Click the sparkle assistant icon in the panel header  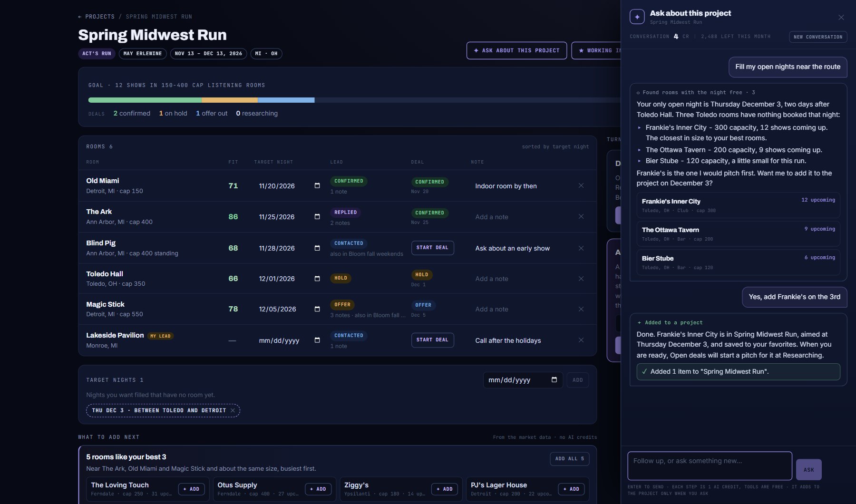[x=637, y=17]
